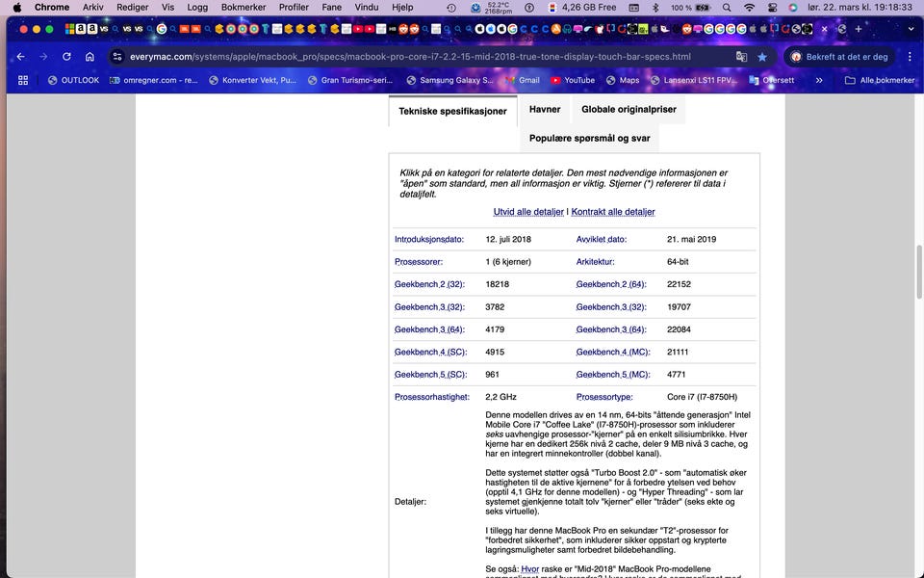The width and height of the screenshot is (924, 578).
Task: Open the Samsung Galaxy S bookmark
Action: pyautogui.click(x=449, y=80)
